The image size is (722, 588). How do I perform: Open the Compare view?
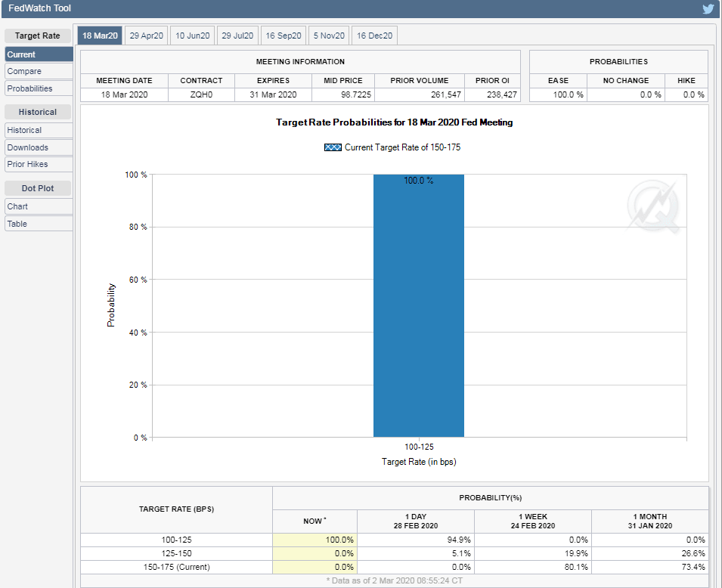(x=39, y=71)
